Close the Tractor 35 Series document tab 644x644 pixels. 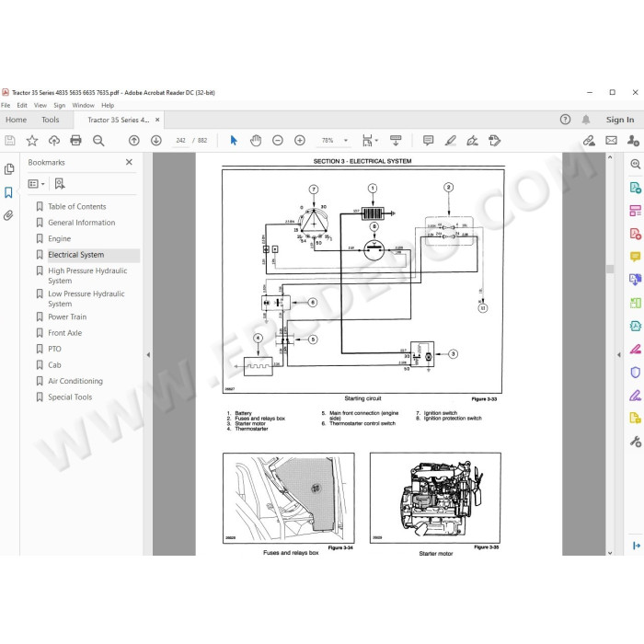pos(157,120)
